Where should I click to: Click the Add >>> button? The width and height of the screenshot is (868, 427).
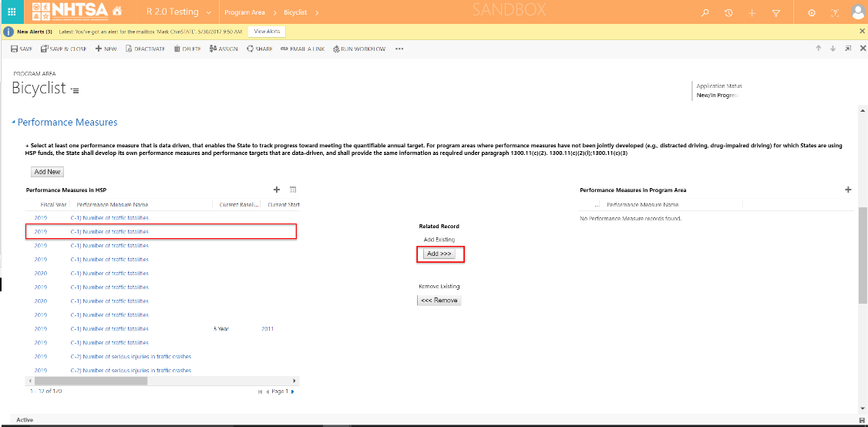[439, 254]
